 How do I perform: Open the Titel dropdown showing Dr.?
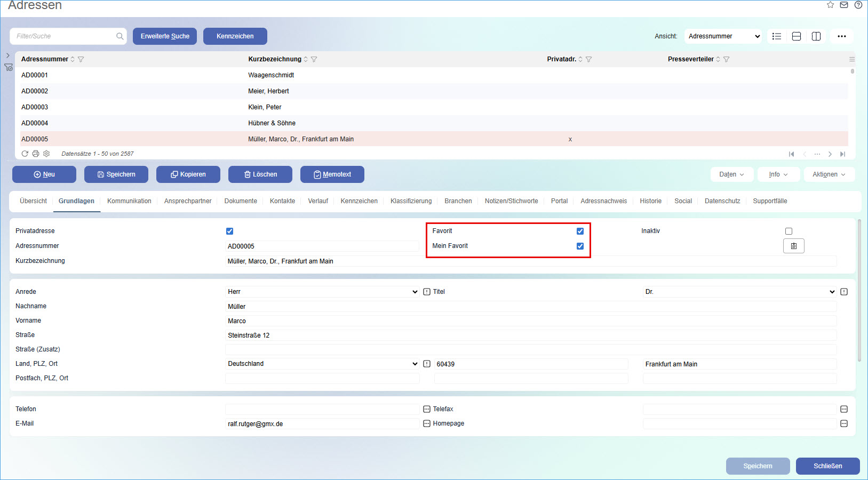pos(740,292)
